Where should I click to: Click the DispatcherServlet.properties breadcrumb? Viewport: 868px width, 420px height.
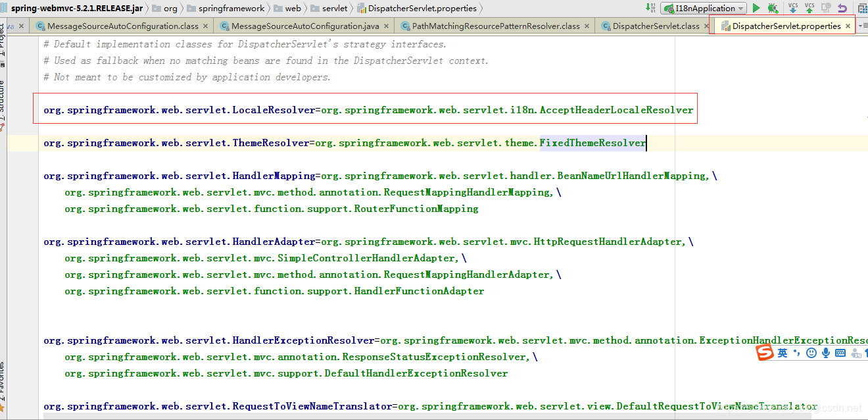point(417,8)
